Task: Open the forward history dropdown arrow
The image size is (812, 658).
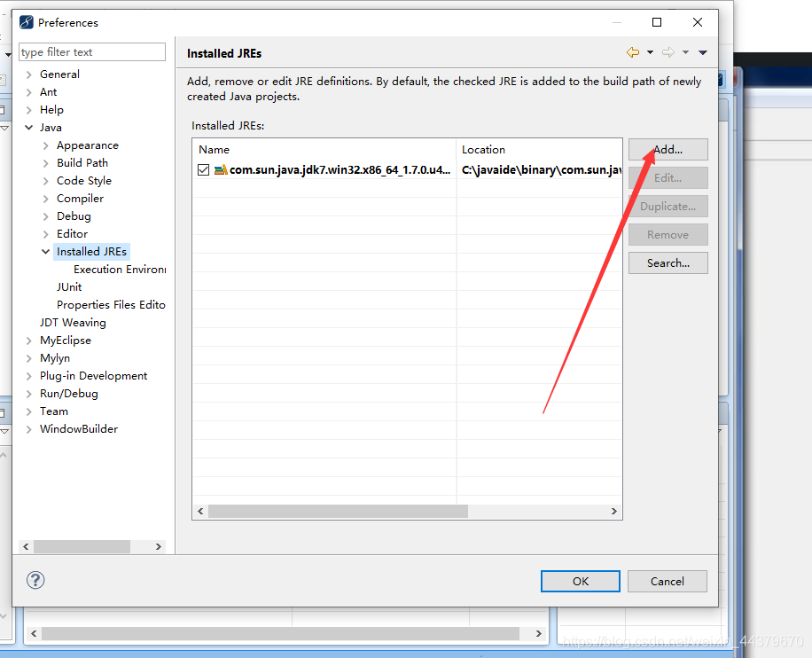Action: click(x=685, y=52)
